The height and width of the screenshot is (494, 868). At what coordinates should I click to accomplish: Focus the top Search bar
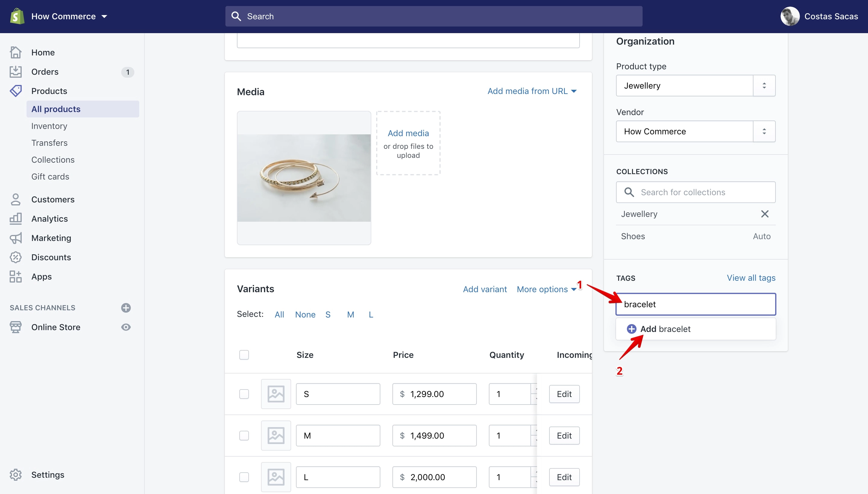[434, 16]
